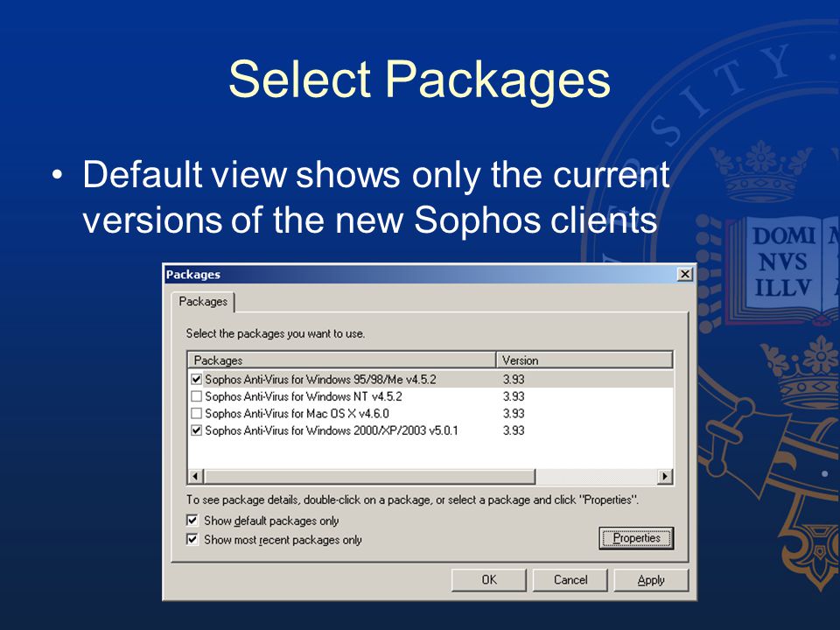
Task: Click version 3.93 in Mac OS X row
Action: 514,414
